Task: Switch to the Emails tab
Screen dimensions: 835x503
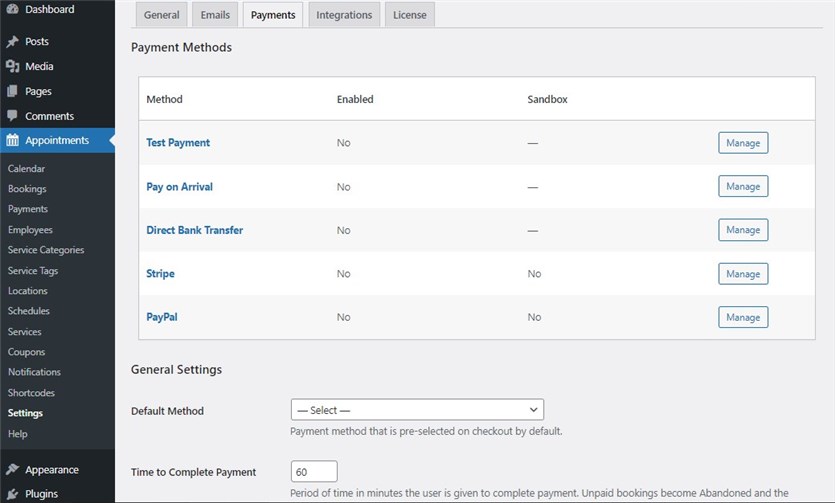Action: tap(215, 15)
